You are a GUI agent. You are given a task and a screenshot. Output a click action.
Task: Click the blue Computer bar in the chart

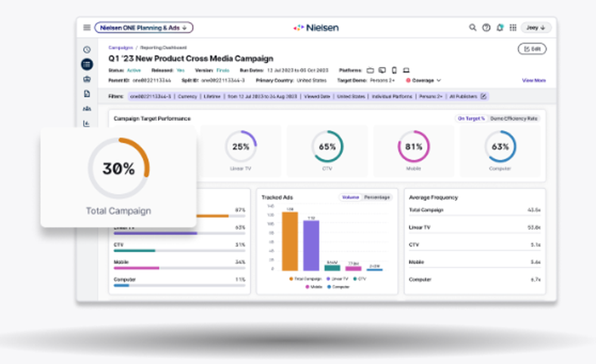coord(374,269)
